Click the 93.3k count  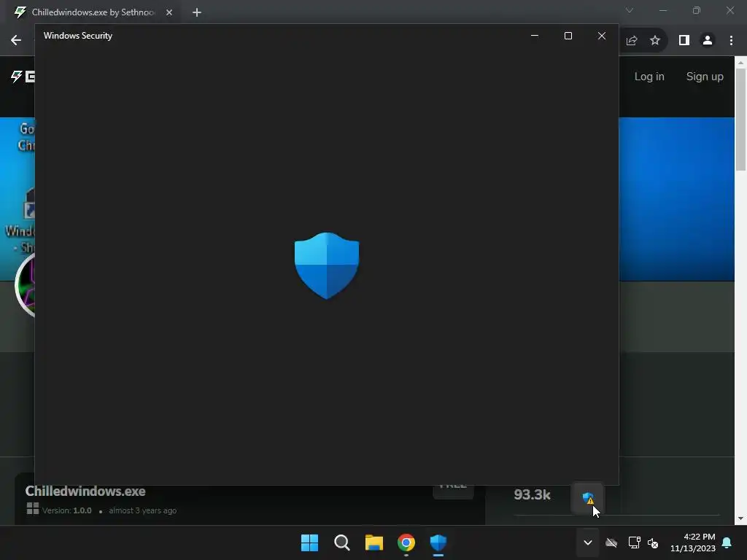tap(532, 495)
